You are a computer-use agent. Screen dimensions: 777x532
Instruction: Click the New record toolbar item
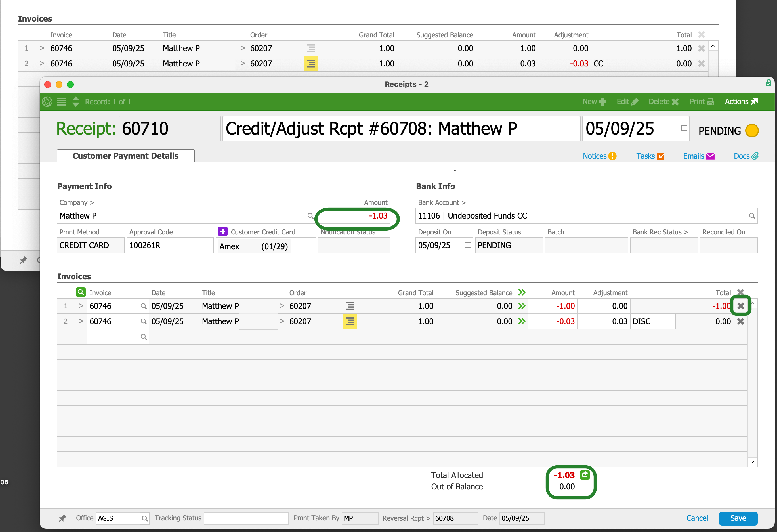tap(594, 102)
